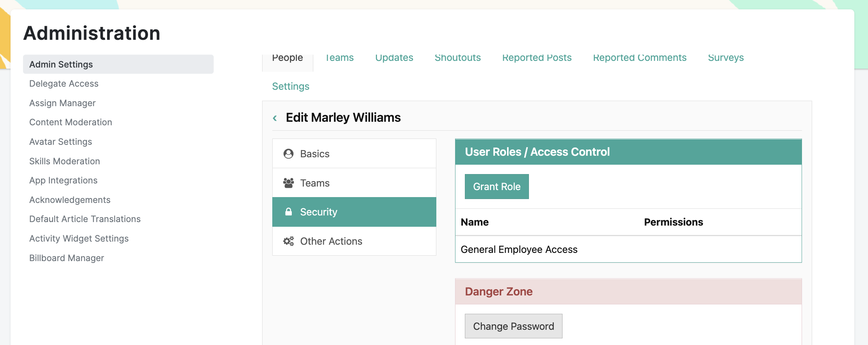Switch to the Shoutouts tab
Screen dimensions: 868x345
(457, 58)
